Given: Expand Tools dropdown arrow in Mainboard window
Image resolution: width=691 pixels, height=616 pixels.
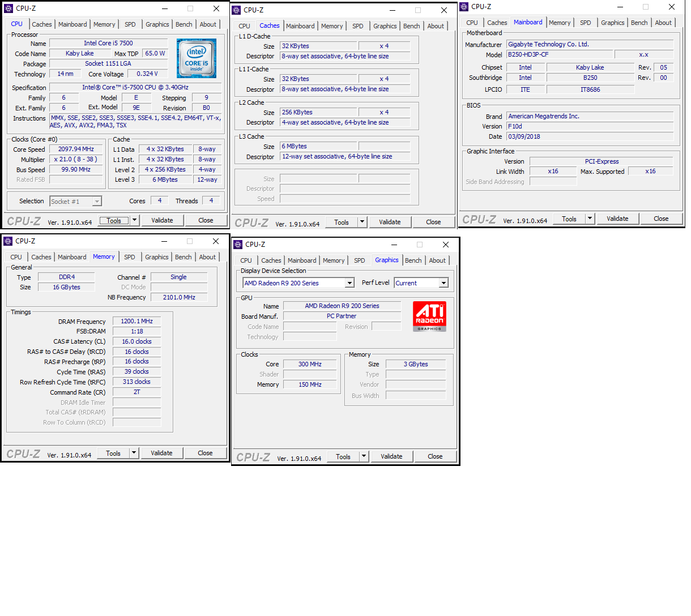Looking at the screenshot, I should 590,219.
